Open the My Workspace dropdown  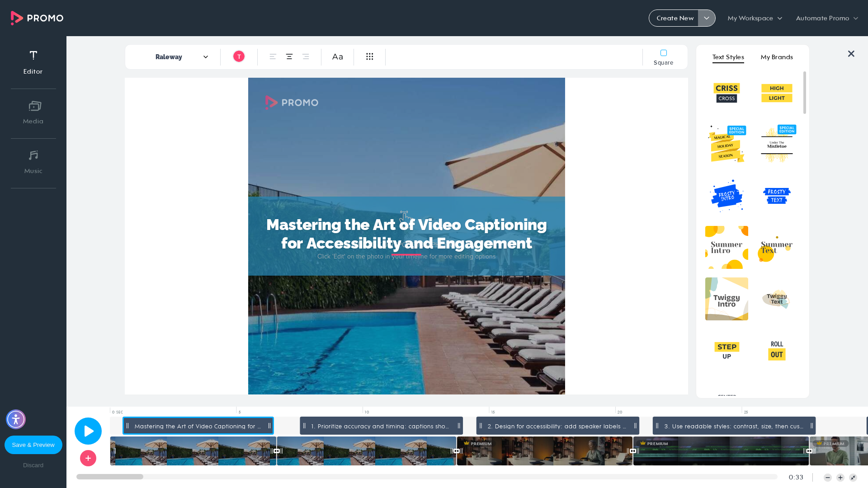755,18
